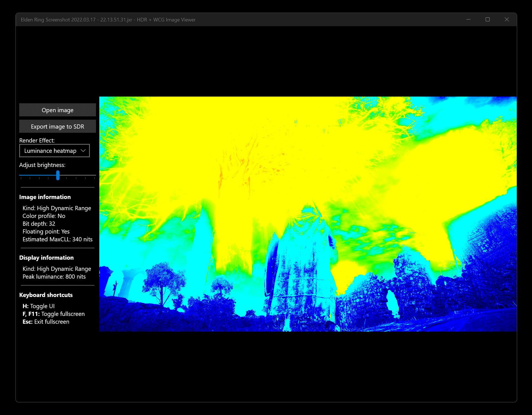This screenshot has width=532, height=415.
Task: Click the 'Keyboard shortcuts' heading
Action: pos(46,295)
